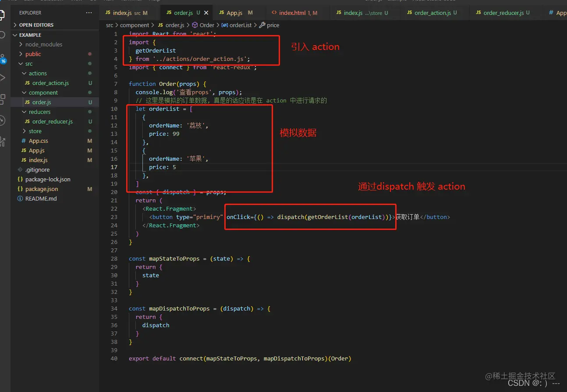This screenshot has height=392, width=567.
Task: Open the Explorer view in the activity bar
Action: tap(2, 14)
